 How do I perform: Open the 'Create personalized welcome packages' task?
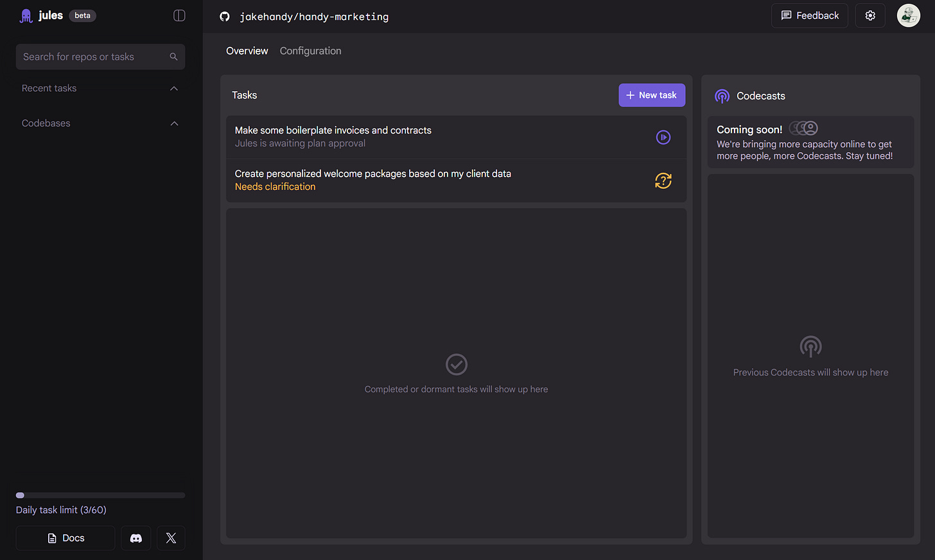click(x=457, y=180)
